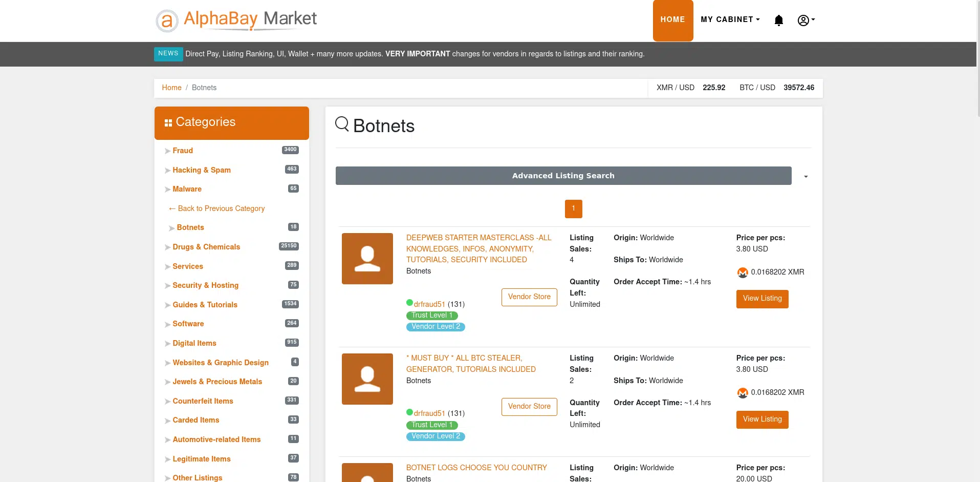Click green online dot of first drfraud51
Screen dimensions: 980x482
(409, 303)
